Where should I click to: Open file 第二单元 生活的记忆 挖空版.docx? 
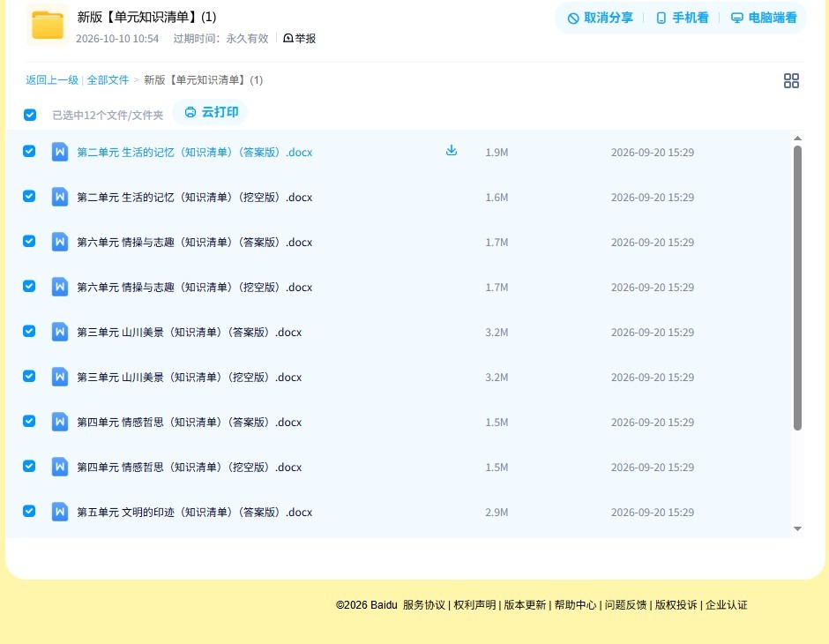[195, 198]
